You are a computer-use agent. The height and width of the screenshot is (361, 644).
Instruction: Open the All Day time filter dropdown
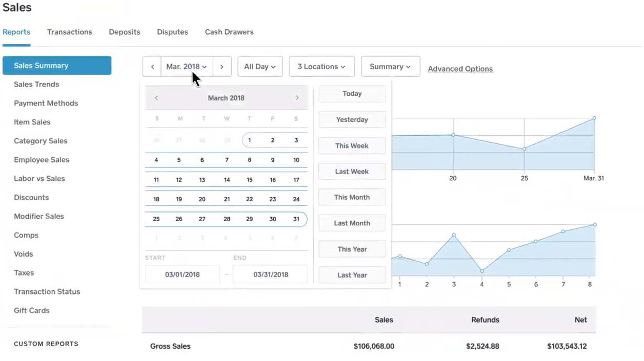259,66
